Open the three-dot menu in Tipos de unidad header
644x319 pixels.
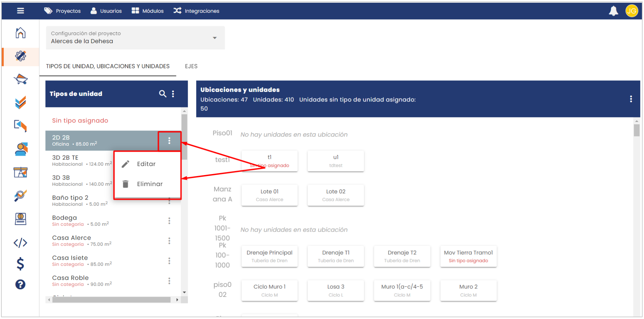[173, 94]
